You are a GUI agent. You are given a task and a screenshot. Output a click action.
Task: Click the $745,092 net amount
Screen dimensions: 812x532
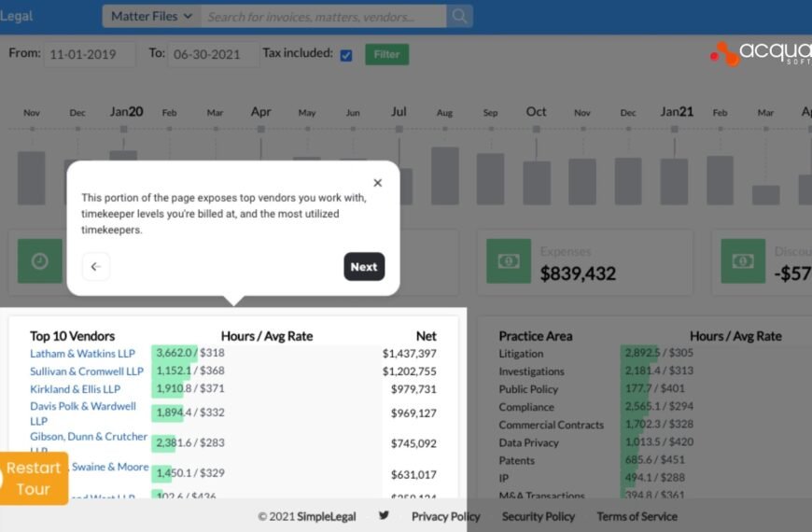[x=413, y=443]
